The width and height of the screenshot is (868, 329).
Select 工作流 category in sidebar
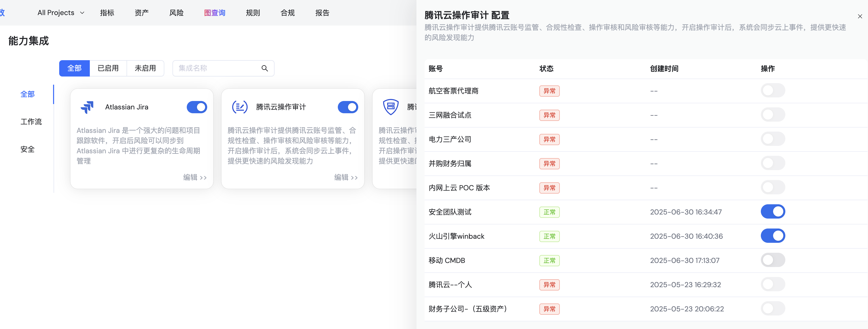(31, 122)
